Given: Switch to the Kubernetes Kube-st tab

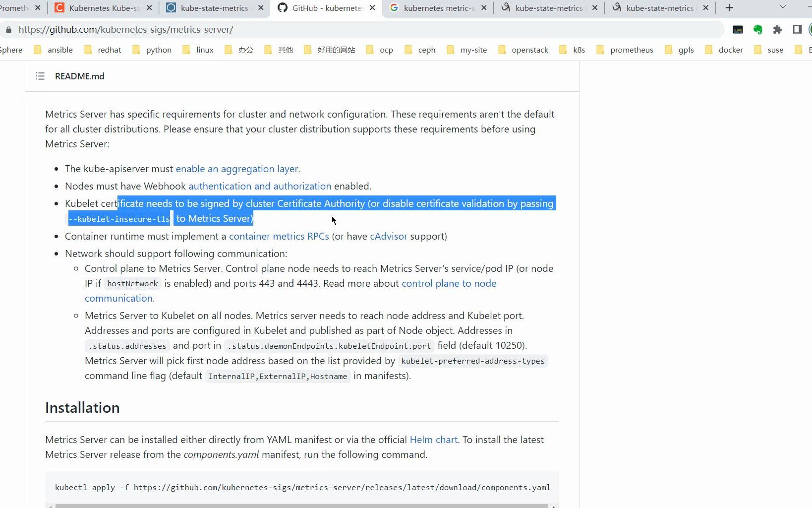Looking at the screenshot, I should point(104,8).
